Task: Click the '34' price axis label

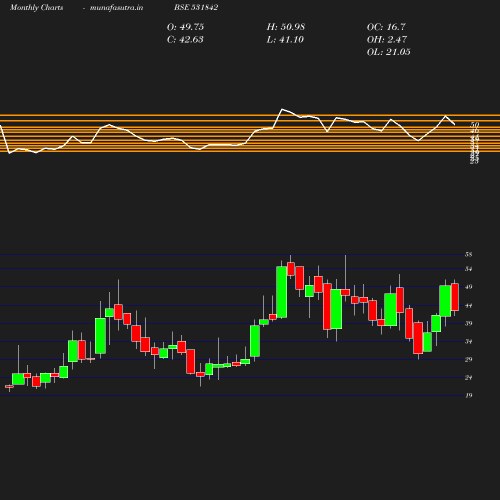Action: click(x=469, y=341)
